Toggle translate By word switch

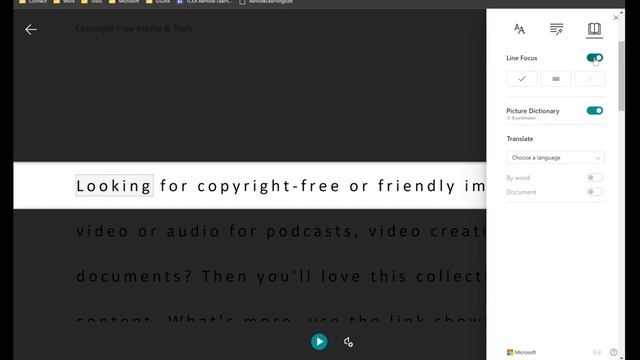click(x=594, y=178)
